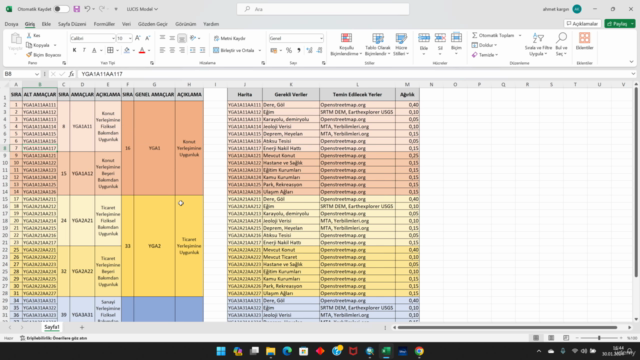The image size is (640, 360).
Task: Adjust the zoom slider
Action: tap(599, 338)
